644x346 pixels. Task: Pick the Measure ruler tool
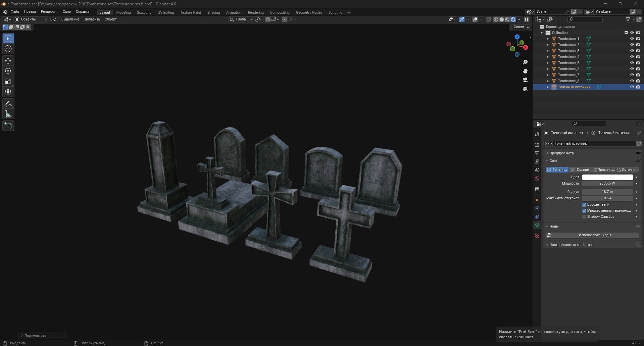[8, 114]
